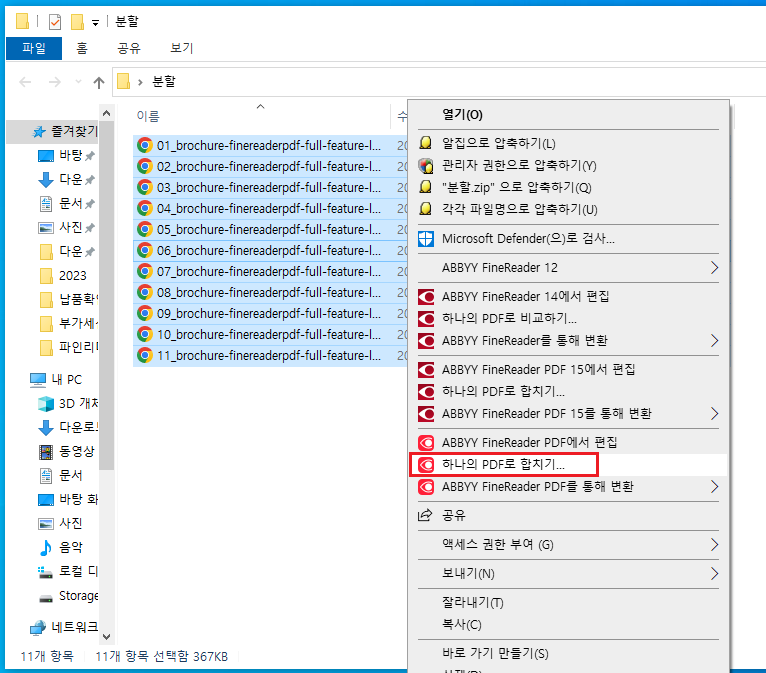
Task: Open the 보기 ribbon tab
Action: pyautogui.click(x=182, y=48)
